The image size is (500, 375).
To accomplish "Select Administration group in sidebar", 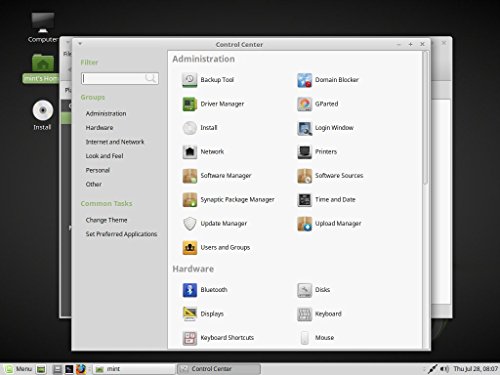I will point(106,114).
